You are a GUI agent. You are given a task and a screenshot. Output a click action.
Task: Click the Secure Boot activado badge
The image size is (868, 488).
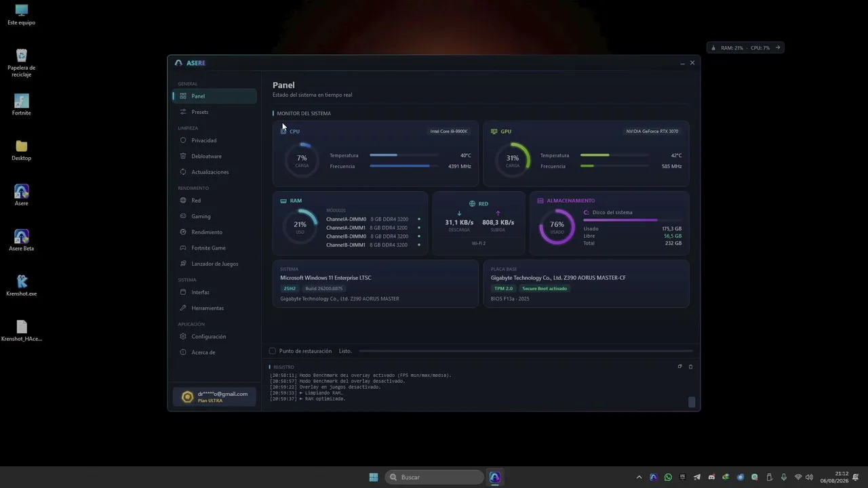tap(545, 288)
